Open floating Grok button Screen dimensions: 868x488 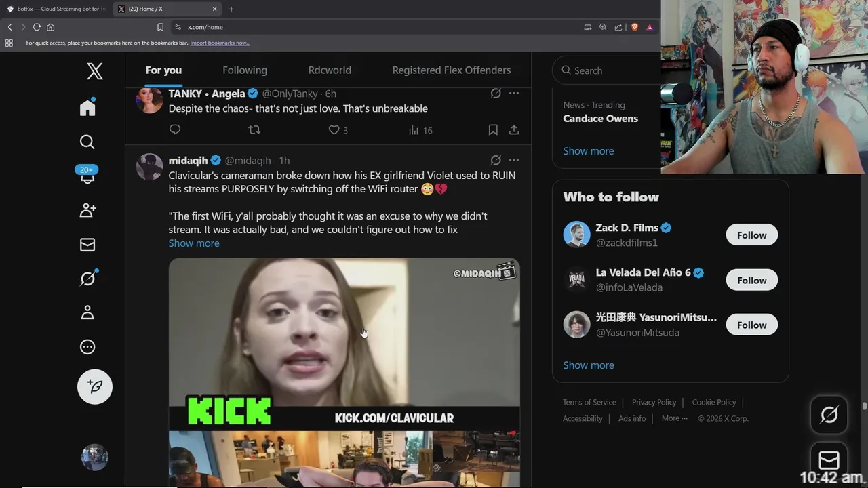pyautogui.click(x=829, y=414)
